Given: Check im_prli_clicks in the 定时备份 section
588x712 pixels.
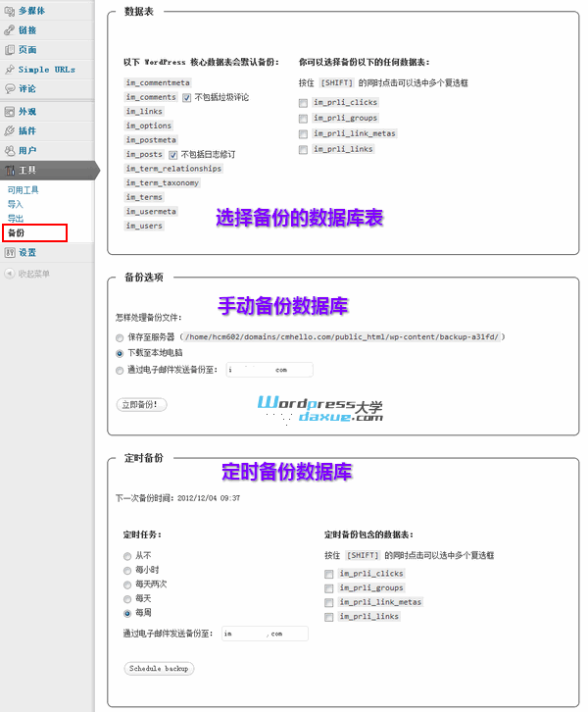Looking at the screenshot, I should pos(329,575).
